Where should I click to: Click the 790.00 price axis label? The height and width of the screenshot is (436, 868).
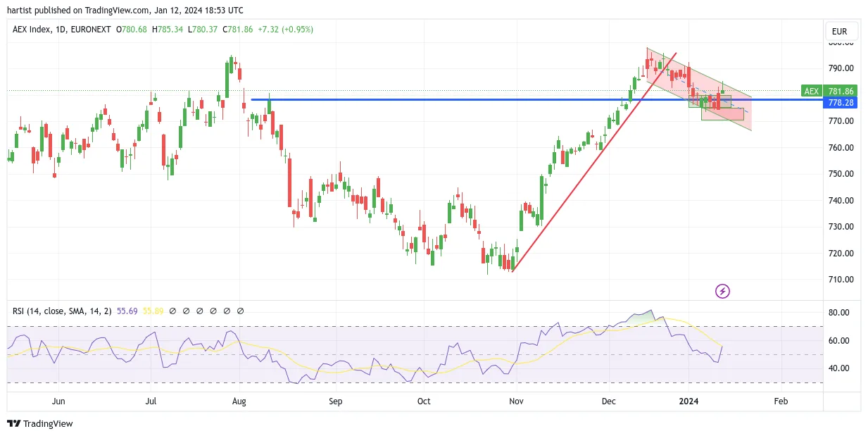click(841, 68)
